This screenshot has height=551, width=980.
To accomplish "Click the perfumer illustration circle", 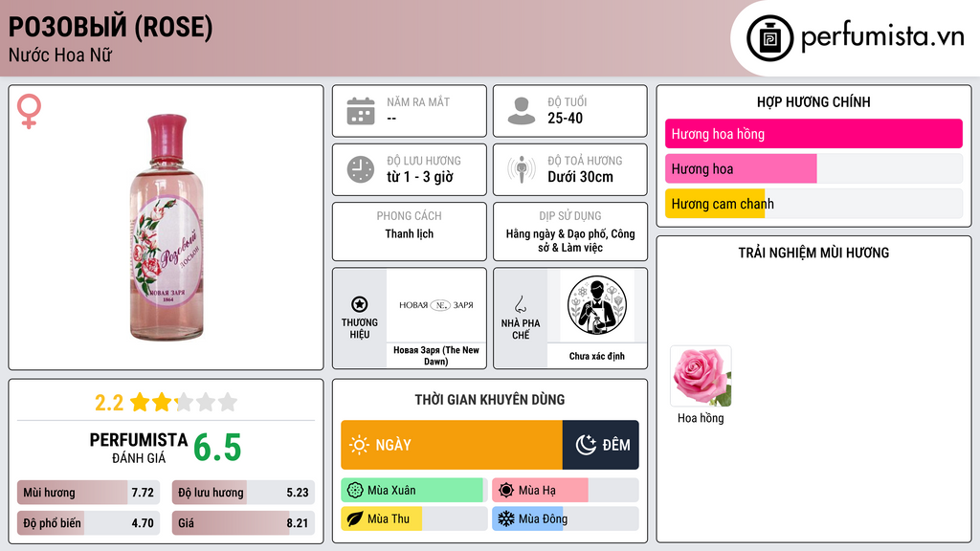I will tap(597, 305).
